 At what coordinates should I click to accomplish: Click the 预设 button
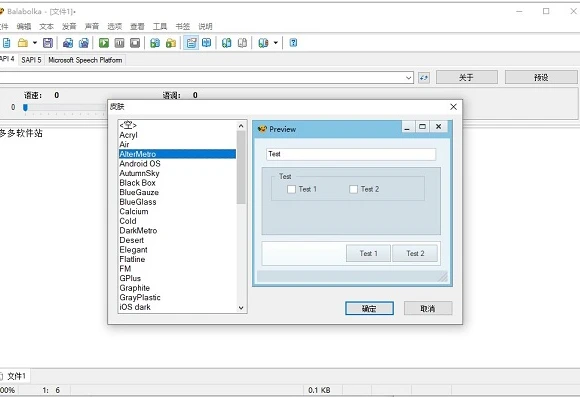coord(541,77)
